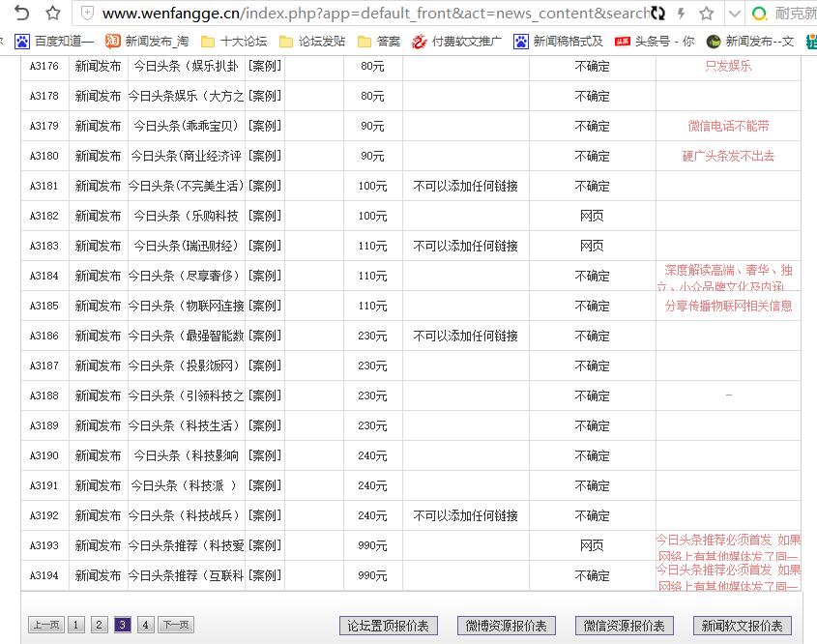Click 上一页 previous page button
Viewport: 817px width, 644px height.
46,625
